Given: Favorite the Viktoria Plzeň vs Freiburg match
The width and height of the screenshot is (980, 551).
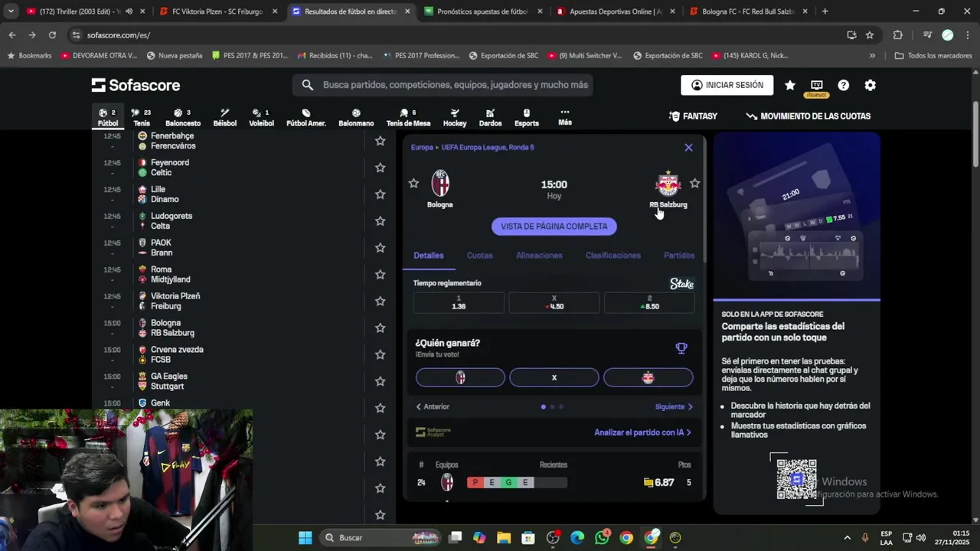Looking at the screenshot, I should 380,302.
